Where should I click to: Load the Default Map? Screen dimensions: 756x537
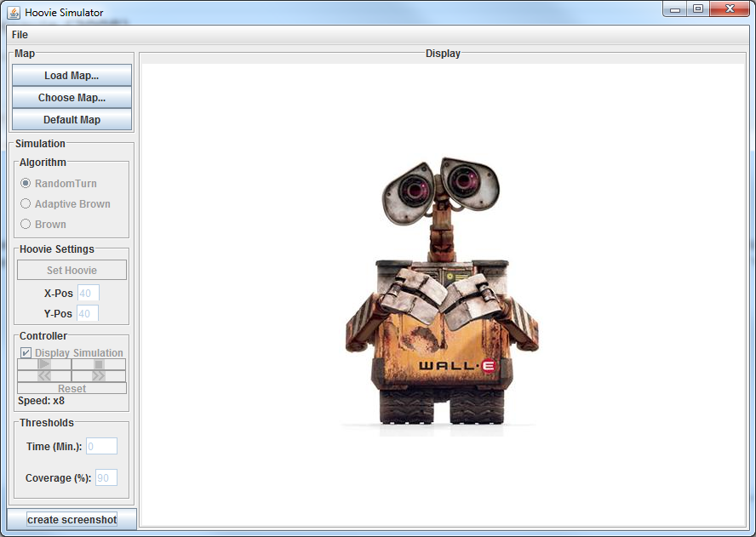(x=72, y=120)
